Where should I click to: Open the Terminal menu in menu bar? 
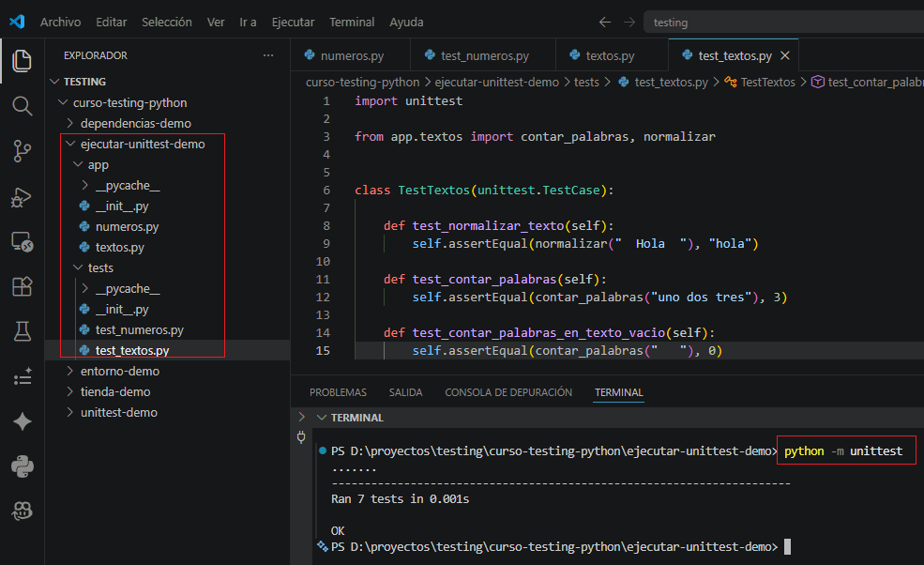pyautogui.click(x=352, y=22)
